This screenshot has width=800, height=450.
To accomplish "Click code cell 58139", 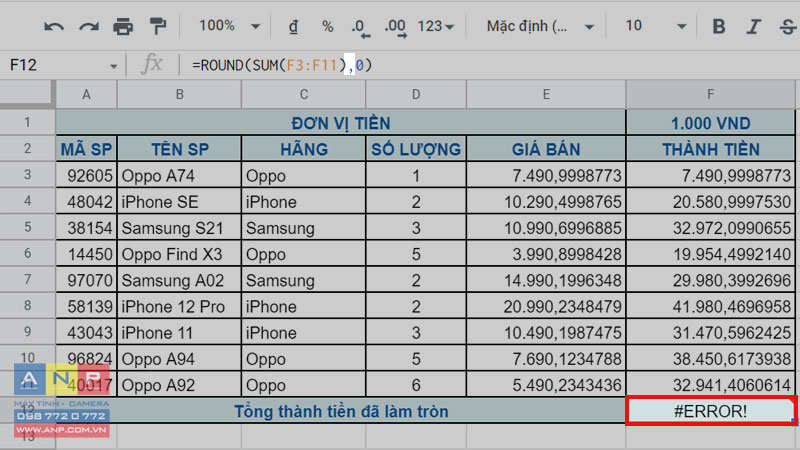I will tap(86, 306).
